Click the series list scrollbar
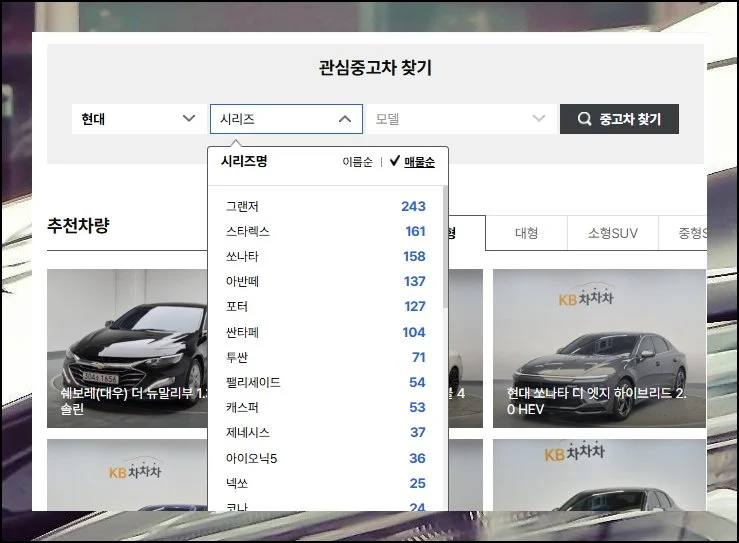 pos(445,247)
